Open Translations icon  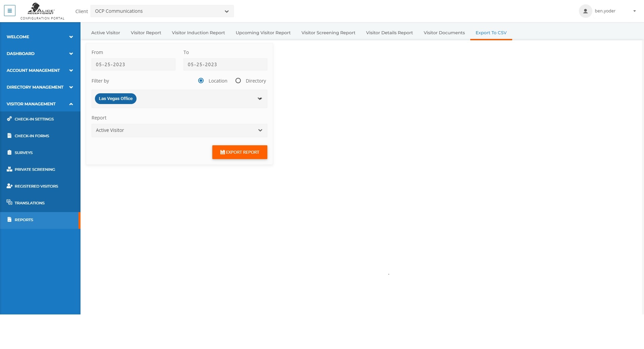pos(9,202)
